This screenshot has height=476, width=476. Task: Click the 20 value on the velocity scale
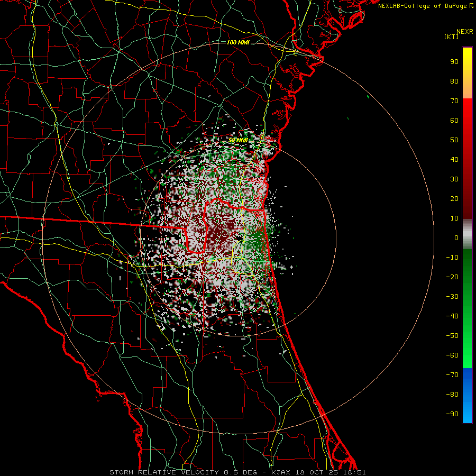[454, 198]
